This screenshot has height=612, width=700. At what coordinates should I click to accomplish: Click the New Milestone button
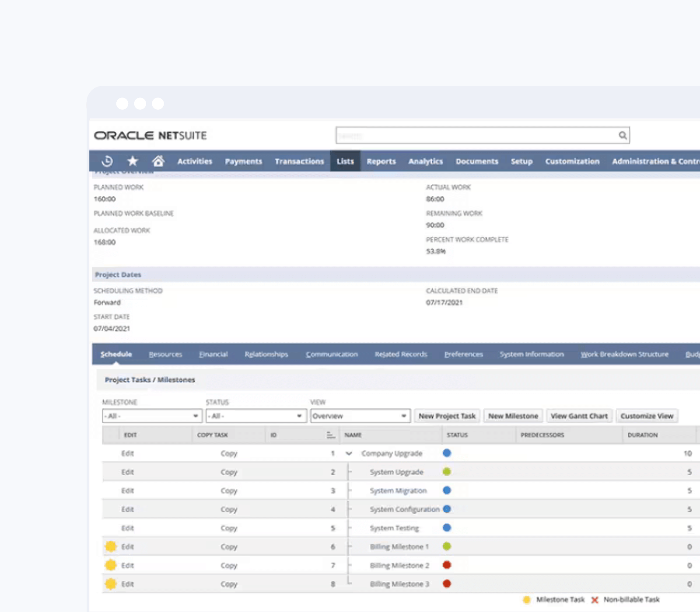tap(513, 416)
